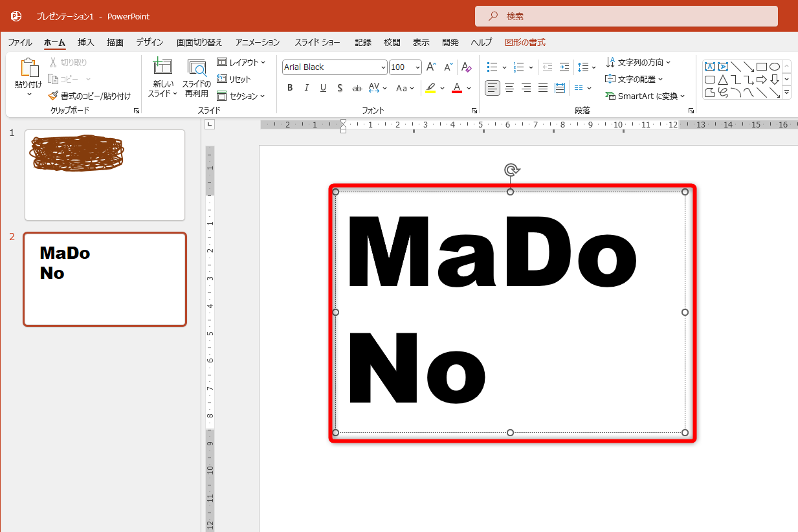Center the text
The width and height of the screenshot is (798, 532).
(509, 88)
